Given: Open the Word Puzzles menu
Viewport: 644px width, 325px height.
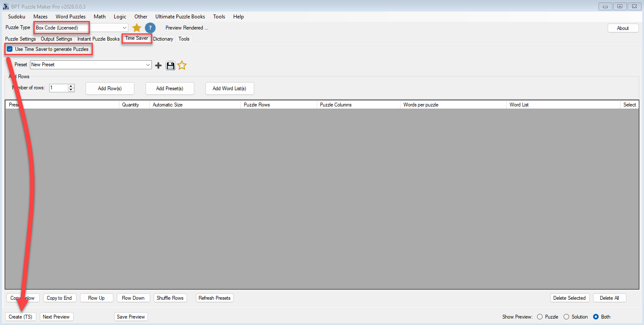Looking at the screenshot, I should [70, 17].
